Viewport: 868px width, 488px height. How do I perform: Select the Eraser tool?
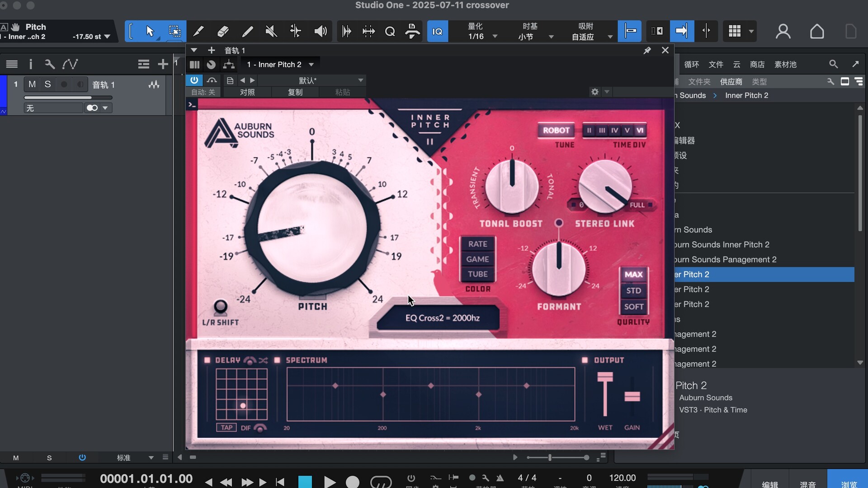click(223, 31)
